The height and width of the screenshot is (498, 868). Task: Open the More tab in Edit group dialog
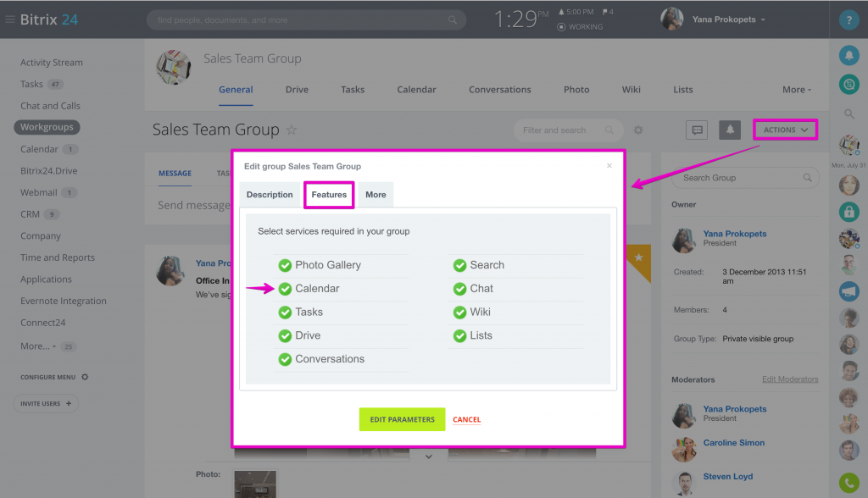pyautogui.click(x=376, y=195)
